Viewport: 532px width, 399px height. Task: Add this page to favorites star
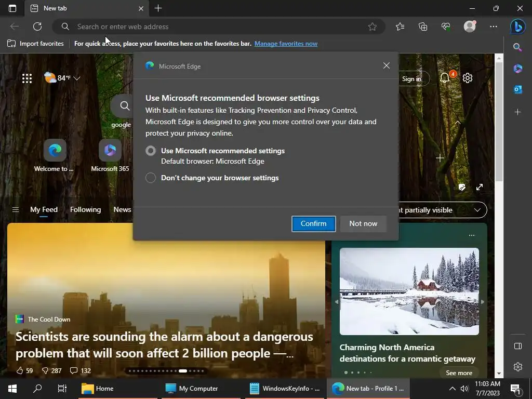tap(372, 26)
